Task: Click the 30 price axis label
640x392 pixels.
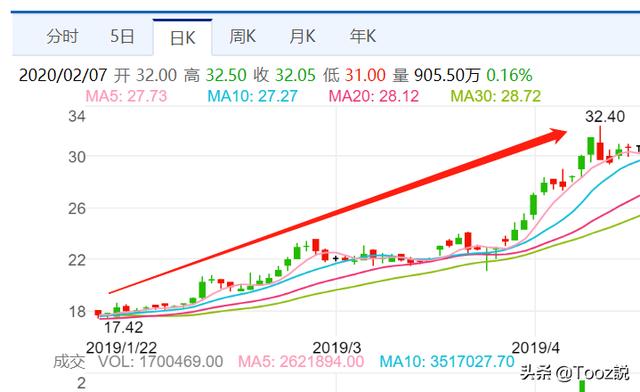Action: click(77, 157)
